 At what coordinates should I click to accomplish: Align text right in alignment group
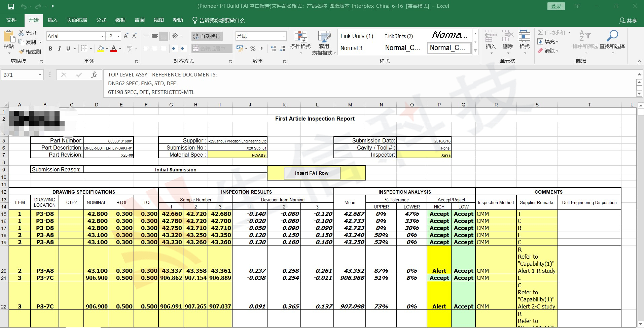pyautogui.click(x=164, y=48)
